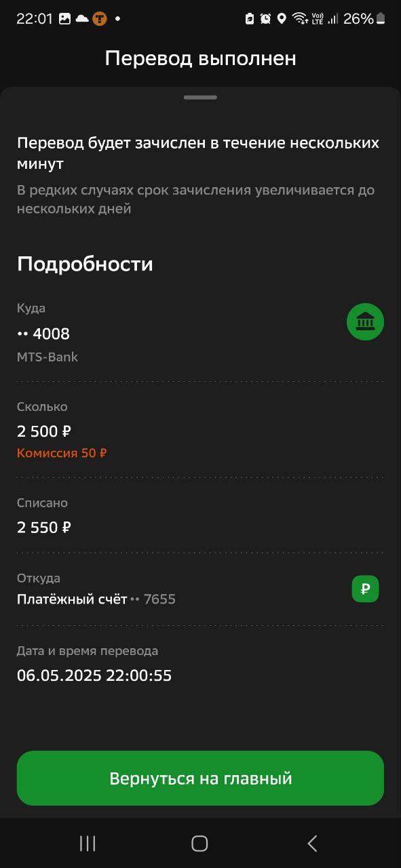Click the Вернуться на главный button

point(200,778)
